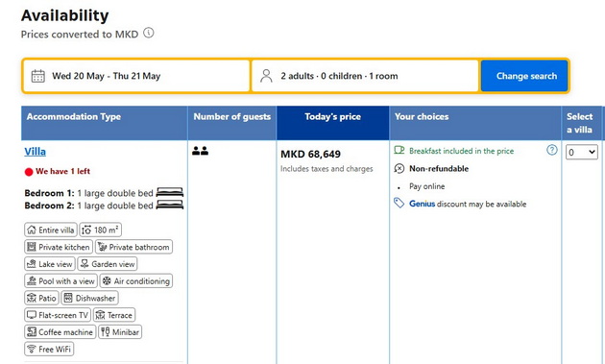This screenshot has height=364, width=605.
Task: Click the Entire villa house icon
Action: click(32, 231)
